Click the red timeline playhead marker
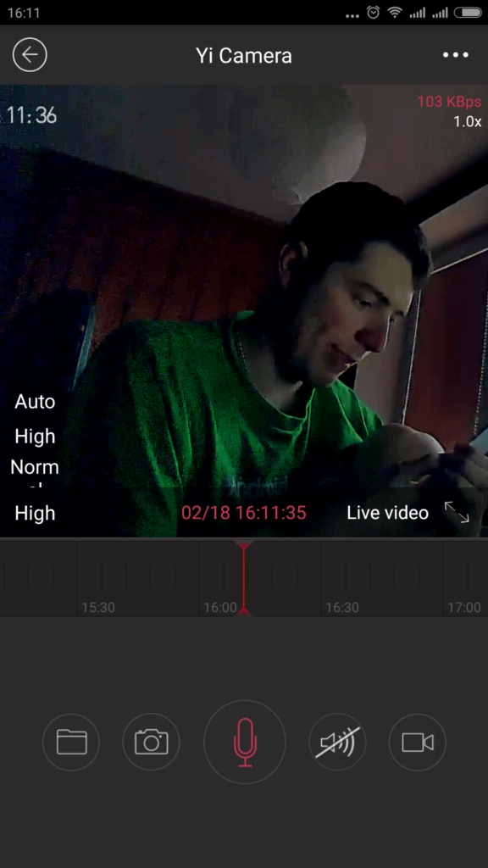 (243, 578)
